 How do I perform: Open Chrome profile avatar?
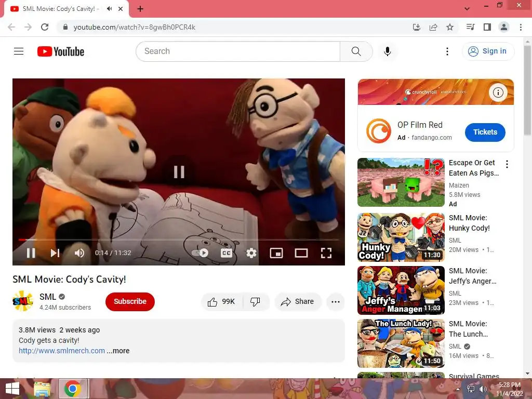click(x=504, y=27)
